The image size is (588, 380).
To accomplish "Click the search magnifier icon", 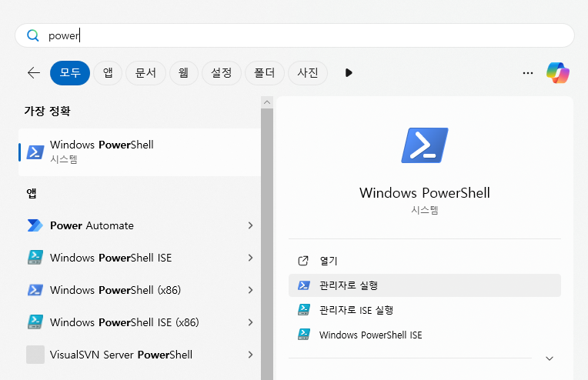I will [x=33, y=35].
